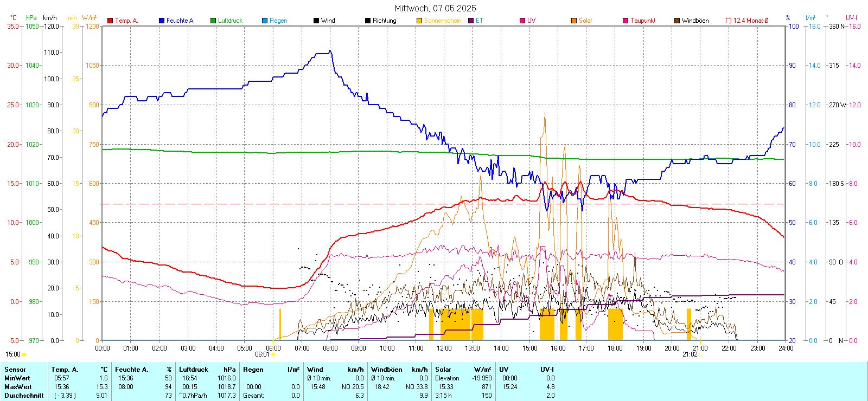Viewport: 868px width, 401px height.
Task: Click the orange Solar legend marker
Action: click(574, 21)
